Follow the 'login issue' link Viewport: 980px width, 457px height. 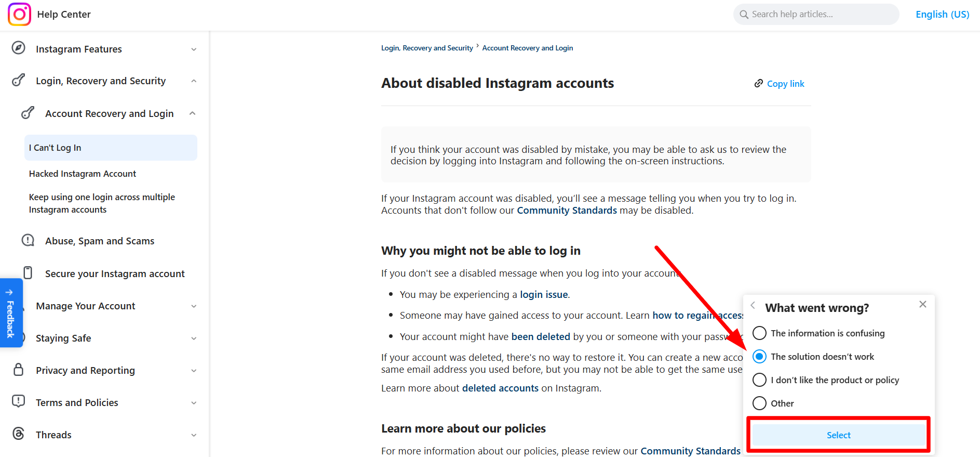(x=544, y=294)
